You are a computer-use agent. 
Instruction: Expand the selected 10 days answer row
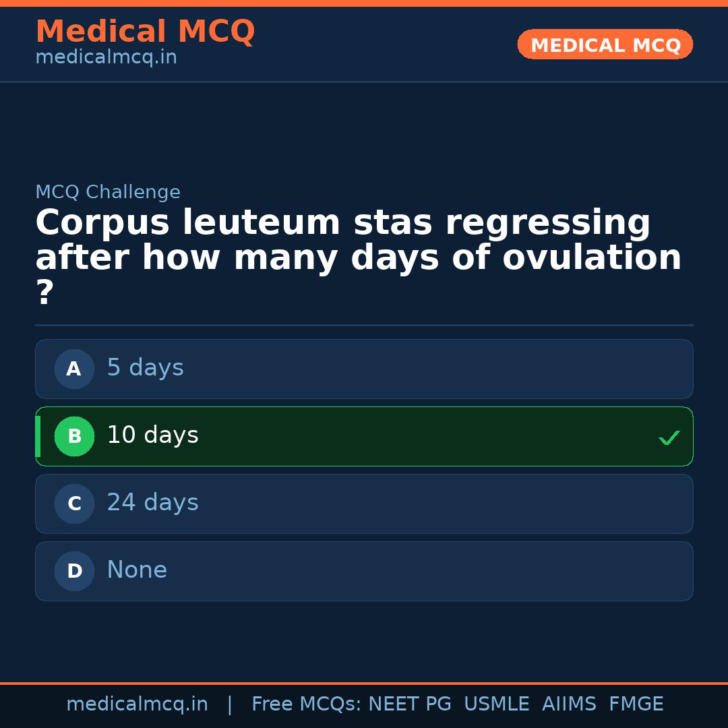[364, 436]
